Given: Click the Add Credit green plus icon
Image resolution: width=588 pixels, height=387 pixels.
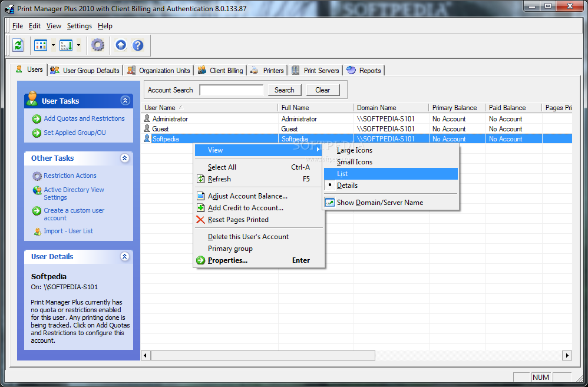Looking at the screenshot, I should 201,208.
